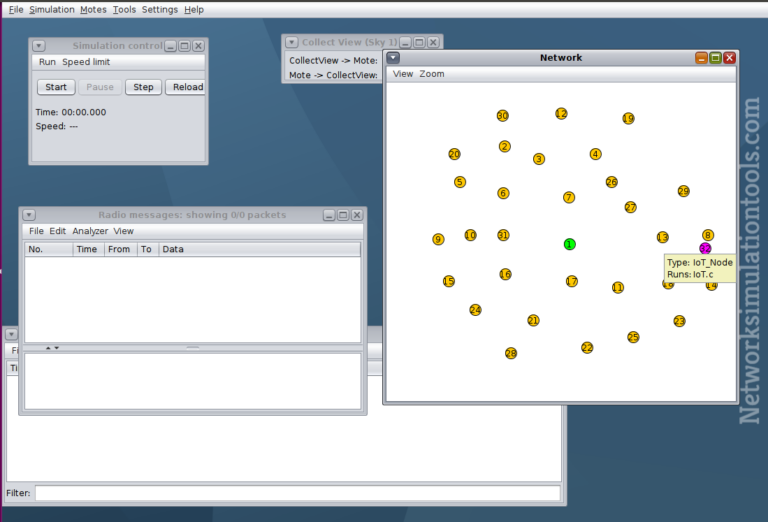768x522 pixels.
Task: Click the Reload simulation button
Action: tap(186, 87)
